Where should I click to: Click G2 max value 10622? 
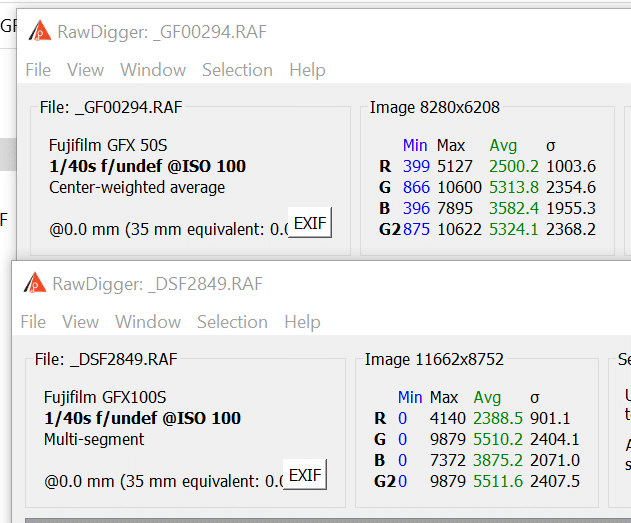(x=459, y=229)
